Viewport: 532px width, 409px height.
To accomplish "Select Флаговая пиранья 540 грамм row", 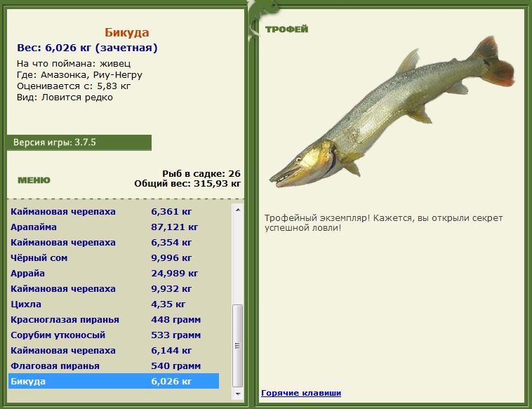I will tap(114, 366).
